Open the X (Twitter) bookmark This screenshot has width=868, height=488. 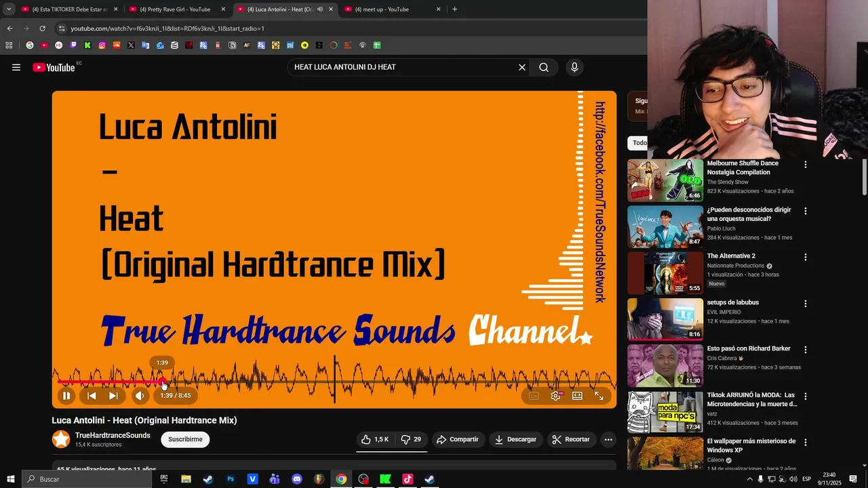point(131,45)
